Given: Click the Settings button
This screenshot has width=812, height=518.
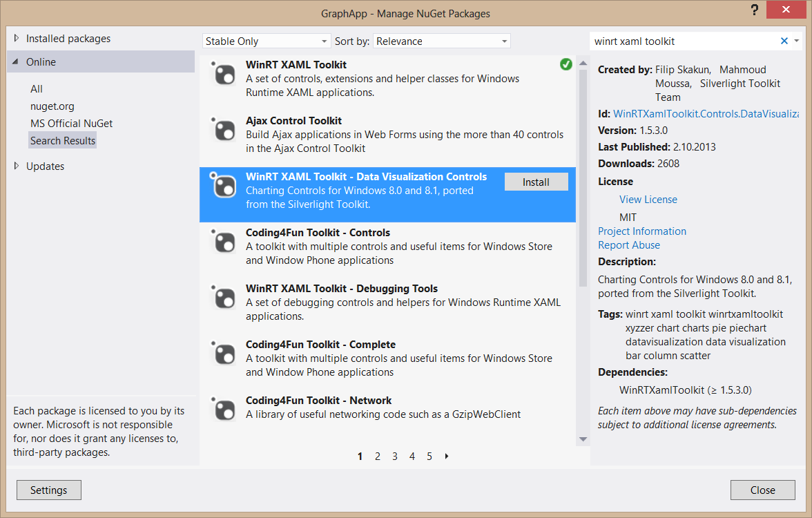Looking at the screenshot, I should tap(48, 490).
